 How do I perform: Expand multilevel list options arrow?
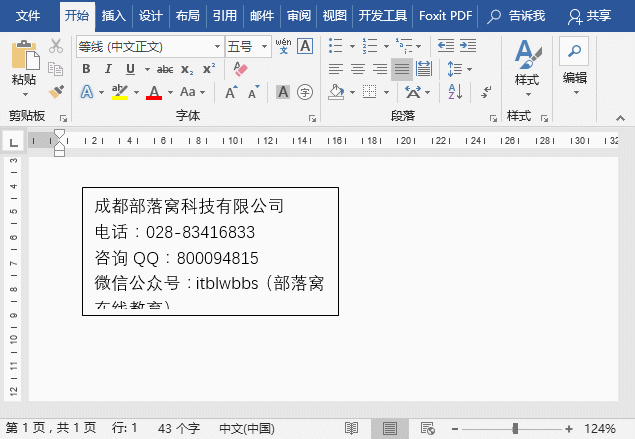pyautogui.click(x=418, y=46)
